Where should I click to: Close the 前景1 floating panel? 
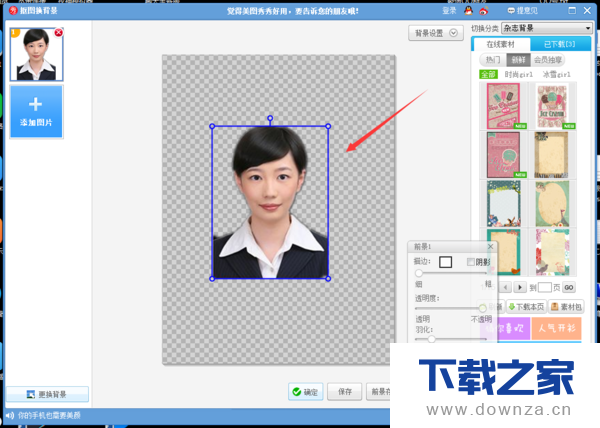491,247
